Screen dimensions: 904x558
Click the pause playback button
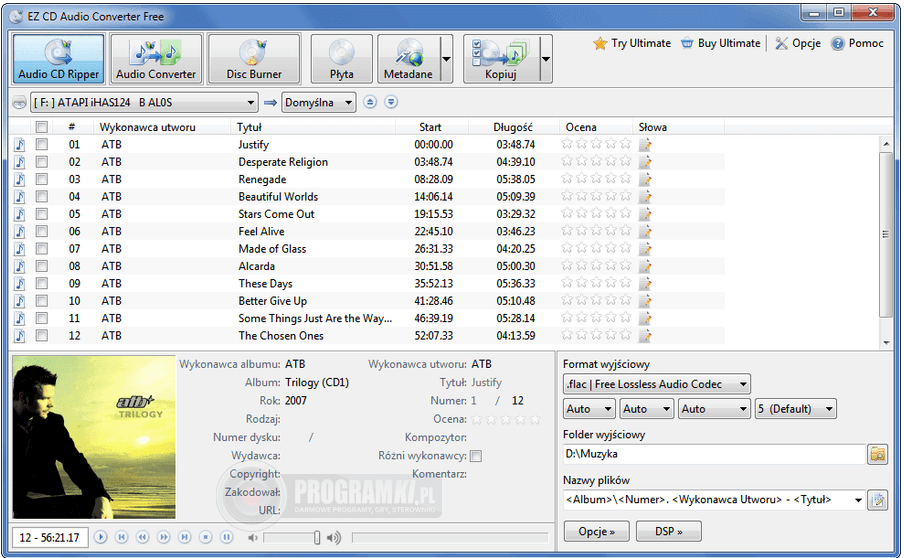coord(227,537)
